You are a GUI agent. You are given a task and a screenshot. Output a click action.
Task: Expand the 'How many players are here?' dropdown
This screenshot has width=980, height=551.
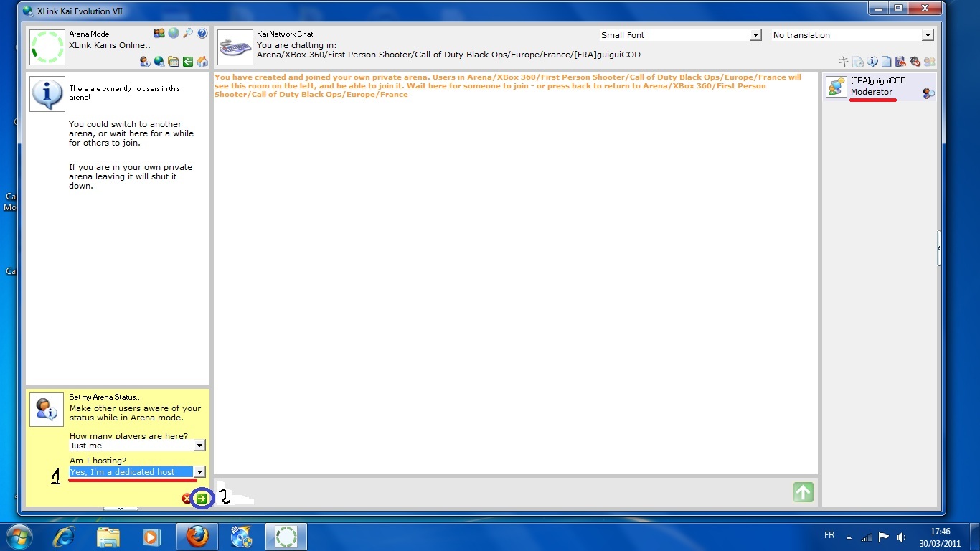[x=199, y=446]
